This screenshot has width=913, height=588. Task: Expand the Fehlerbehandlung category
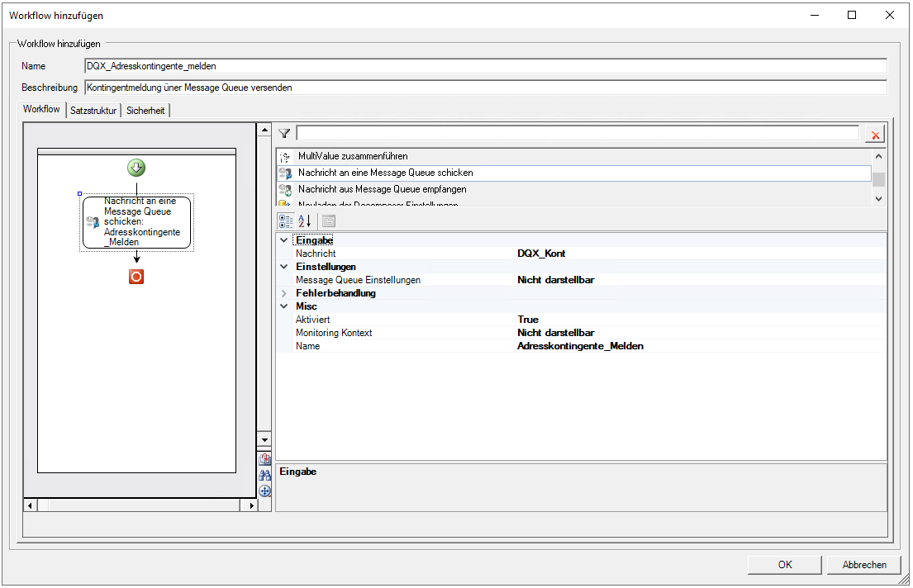point(284,293)
